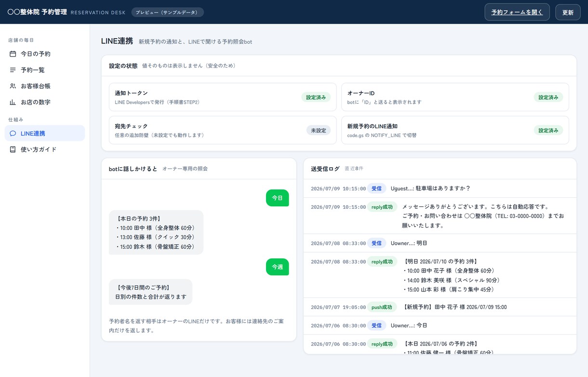
Task: Click the book icon beside 使い方ガイド
Action: [x=13, y=149]
